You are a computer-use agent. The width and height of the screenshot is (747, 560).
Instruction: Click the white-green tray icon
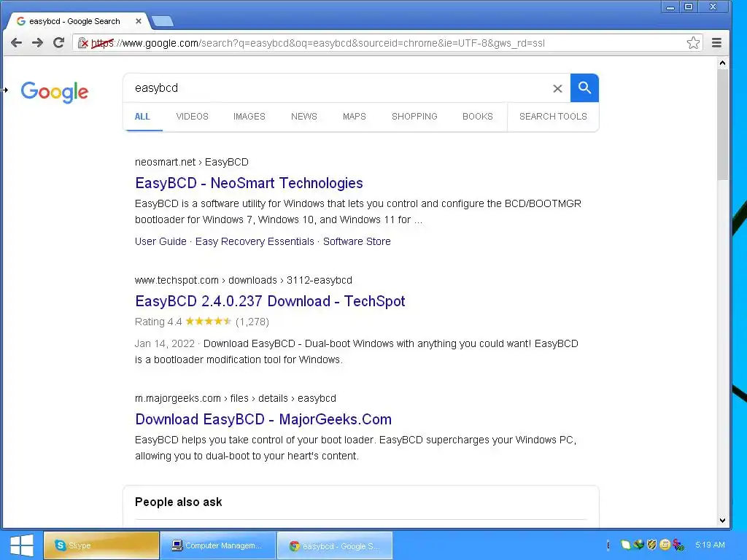pos(625,545)
